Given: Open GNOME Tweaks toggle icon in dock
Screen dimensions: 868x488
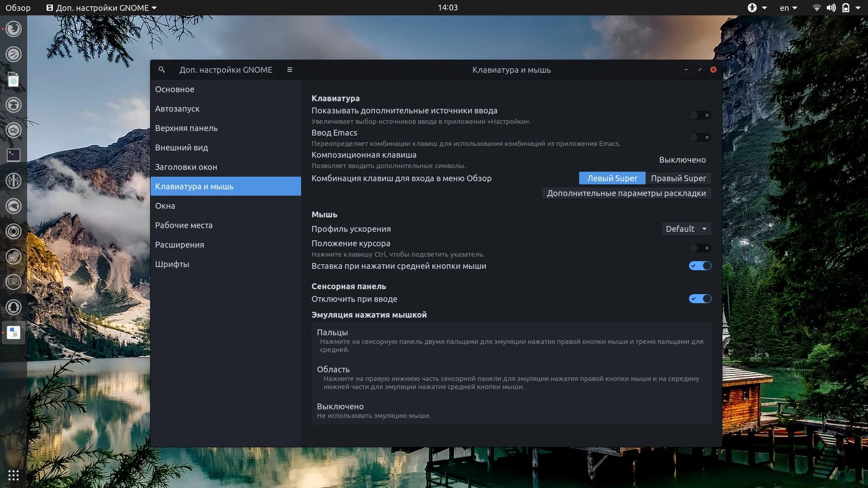Looking at the screenshot, I should [x=14, y=333].
